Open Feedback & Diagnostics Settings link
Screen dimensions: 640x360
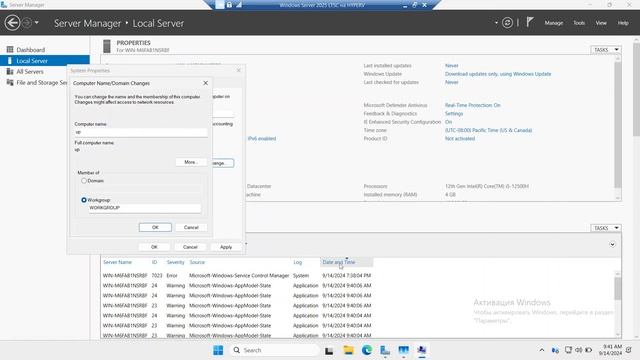click(x=454, y=113)
